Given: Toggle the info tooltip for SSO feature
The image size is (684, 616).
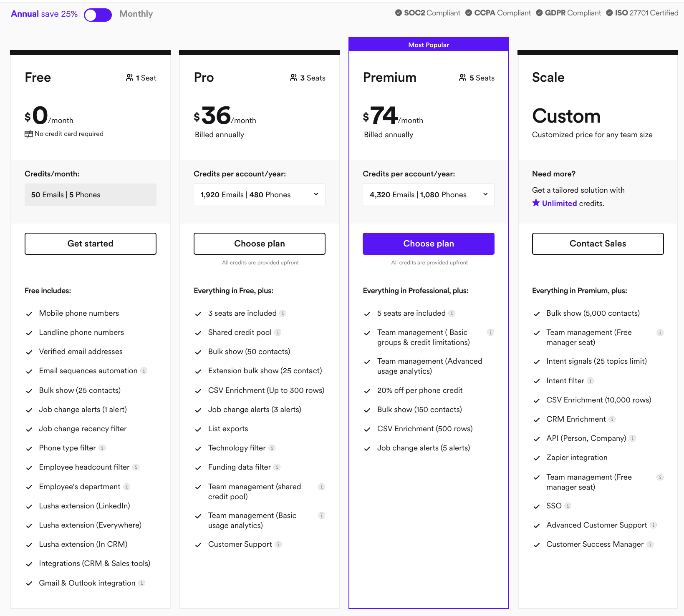Looking at the screenshot, I should [567, 506].
